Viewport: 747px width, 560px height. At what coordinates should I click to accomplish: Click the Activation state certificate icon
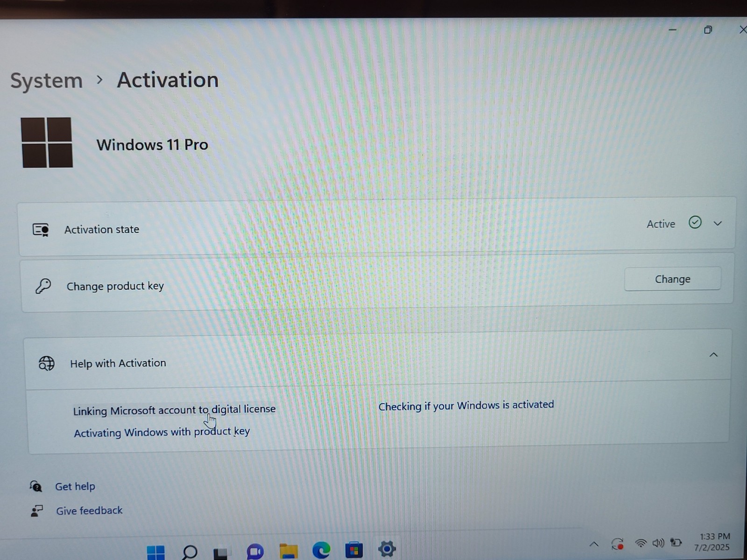pyautogui.click(x=41, y=230)
